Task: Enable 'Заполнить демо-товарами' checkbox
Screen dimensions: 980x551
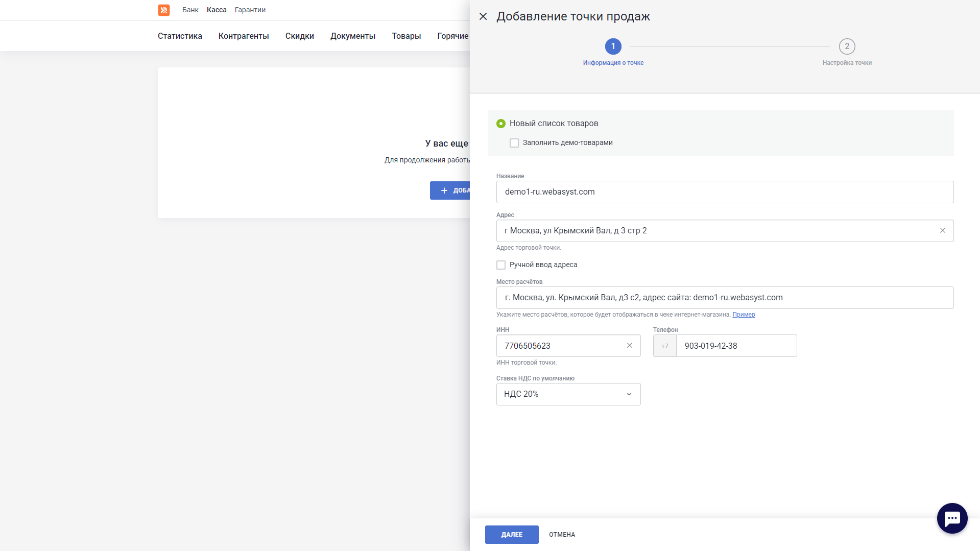Action: 514,143
